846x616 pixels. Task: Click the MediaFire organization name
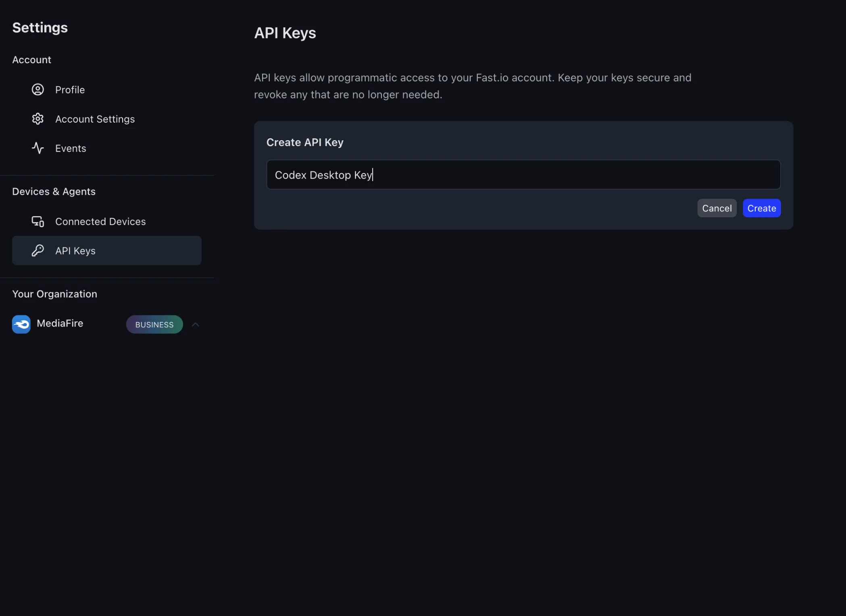tap(59, 323)
